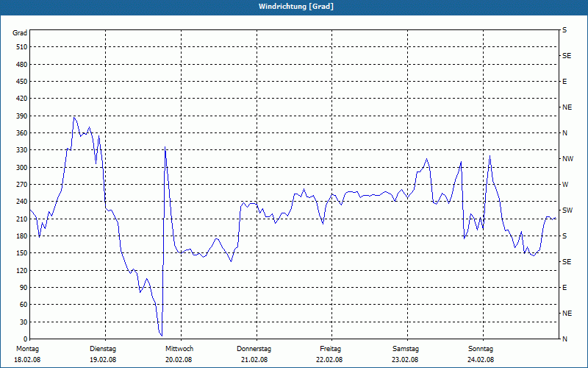Image resolution: width=588 pixels, height=368 pixels.
Task: Click the Windrichtung [Grad] chart title
Action: [x=296, y=7]
